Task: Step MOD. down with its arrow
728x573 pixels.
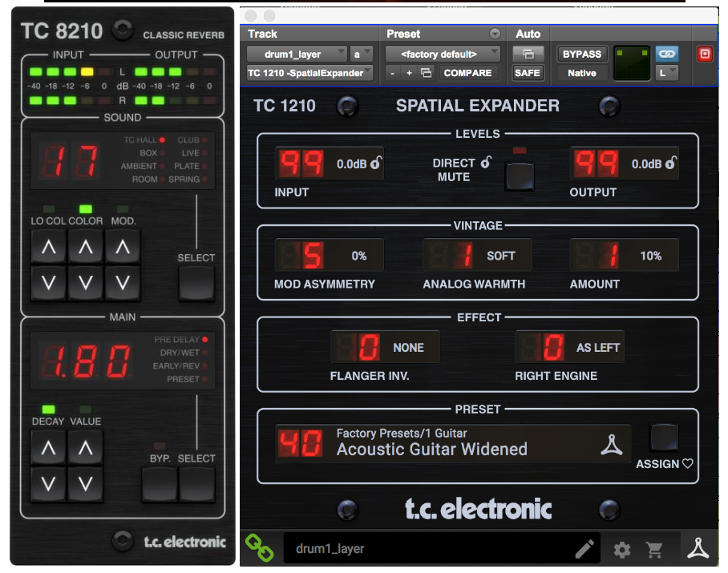Action: click(123, 282)
